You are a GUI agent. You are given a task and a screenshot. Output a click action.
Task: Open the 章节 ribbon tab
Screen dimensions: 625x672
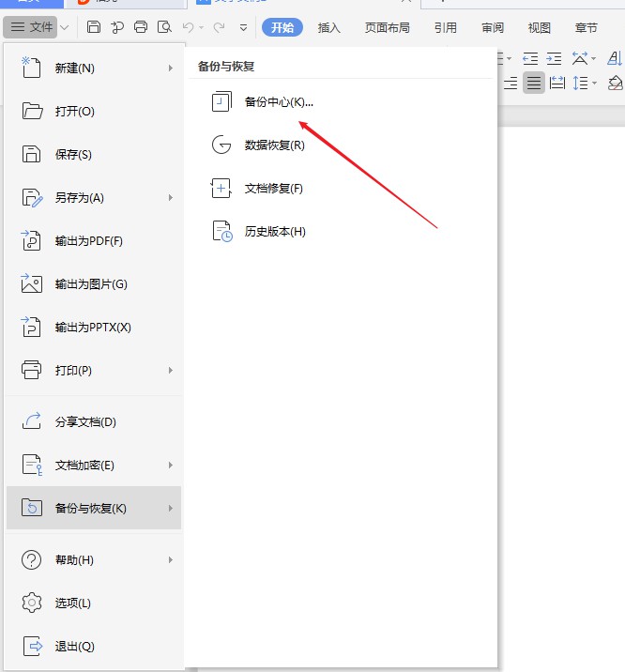(x=586, y=28)
